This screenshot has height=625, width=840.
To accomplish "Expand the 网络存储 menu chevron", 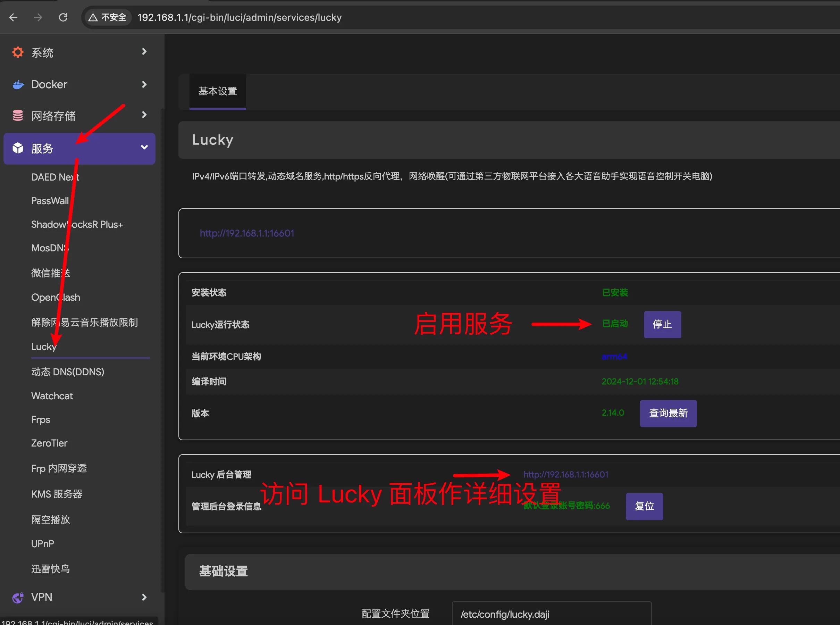I will pyautogui.click(x=144, y=115).
